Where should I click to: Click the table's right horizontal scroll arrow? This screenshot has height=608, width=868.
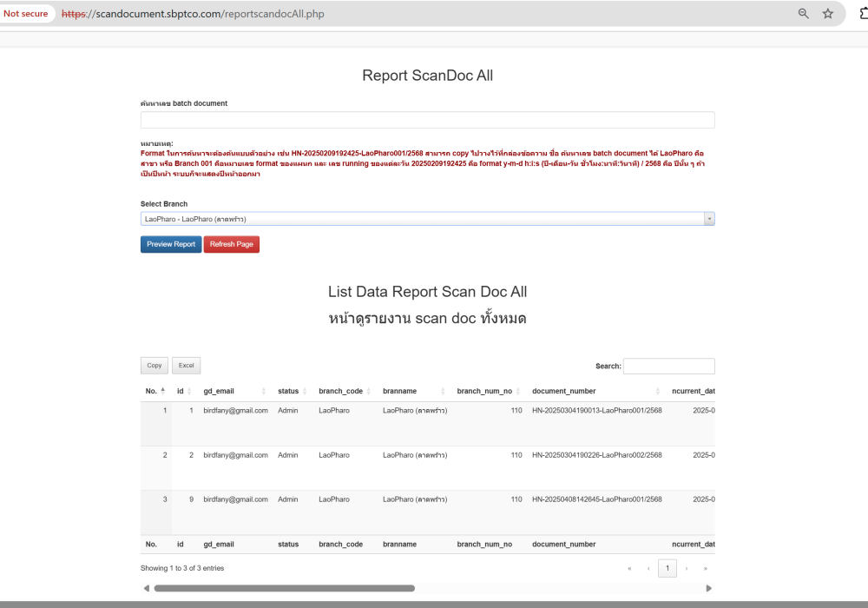(709, 588)
